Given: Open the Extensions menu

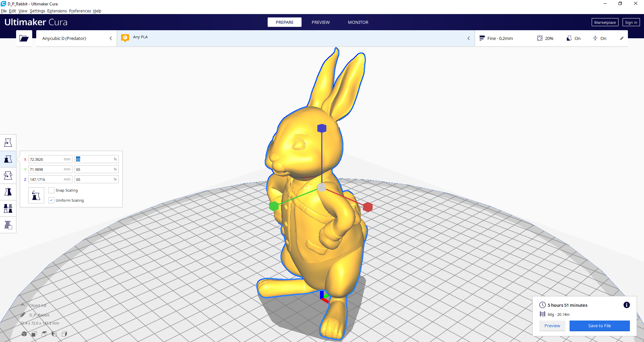Looking at the screenshot, I should [x=57, y=11].
